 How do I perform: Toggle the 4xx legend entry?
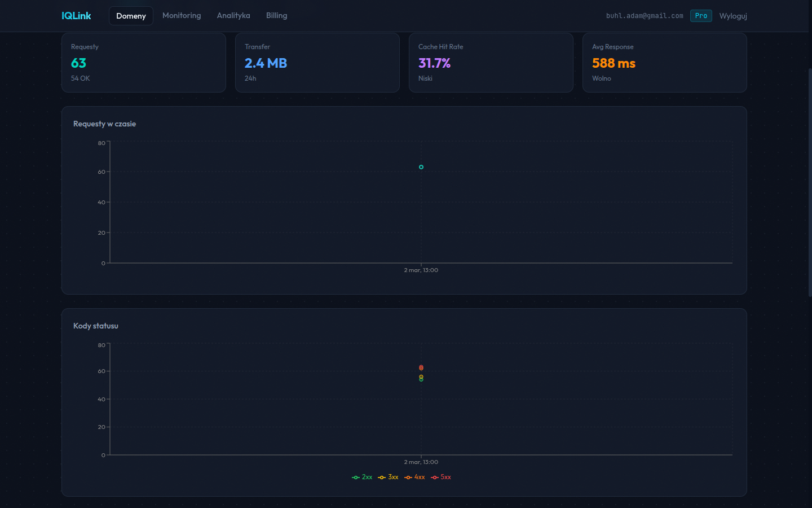tap(414, 478)
